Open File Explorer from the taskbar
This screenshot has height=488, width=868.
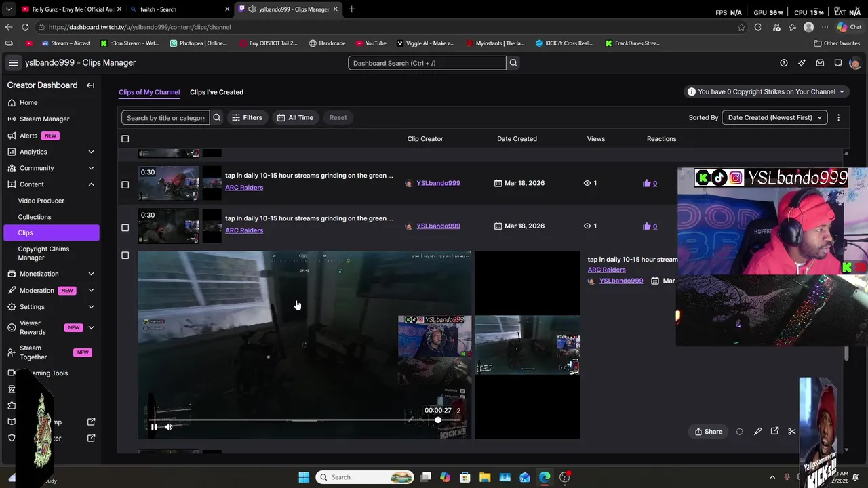485,477
